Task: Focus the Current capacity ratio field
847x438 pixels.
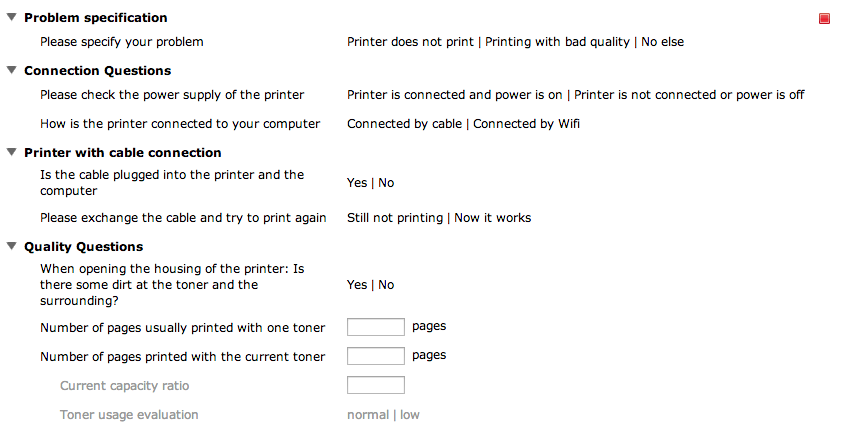Action: (375, 386)
